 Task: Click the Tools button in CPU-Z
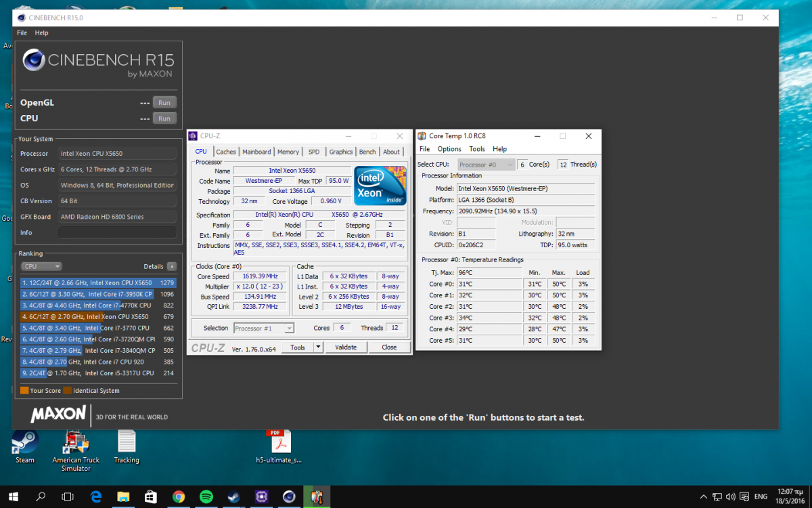pyautogui.click(x=298, y=347)
